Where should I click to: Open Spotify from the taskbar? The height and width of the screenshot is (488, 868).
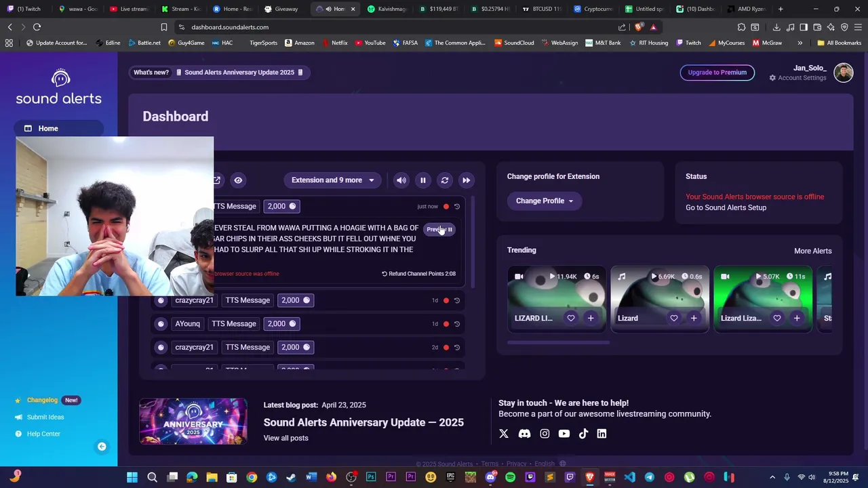(510, 477)
